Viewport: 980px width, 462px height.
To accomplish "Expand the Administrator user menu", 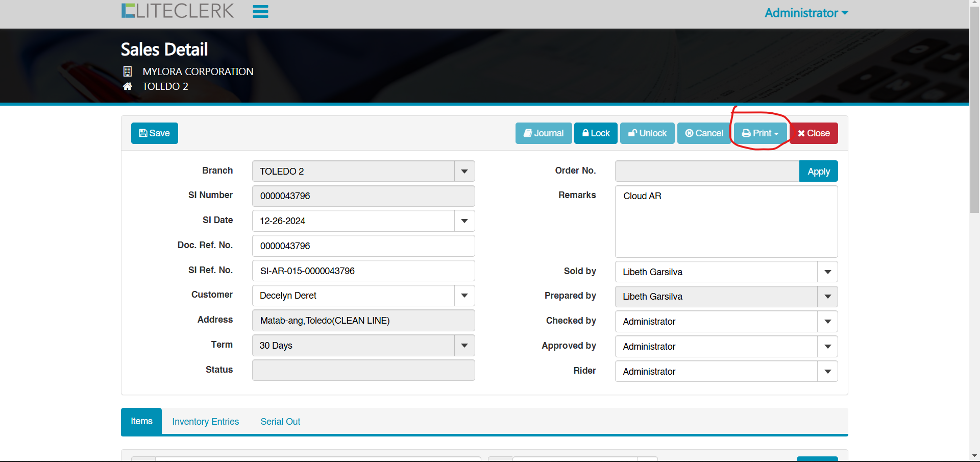I will [x=806, y=13].
